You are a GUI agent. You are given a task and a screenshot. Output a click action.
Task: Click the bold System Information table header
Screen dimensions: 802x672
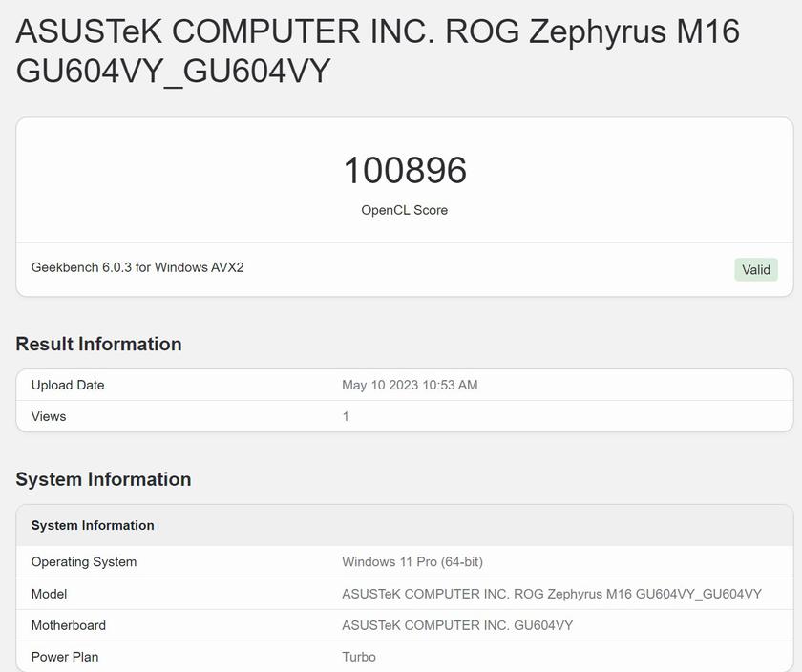pos(93,525)
